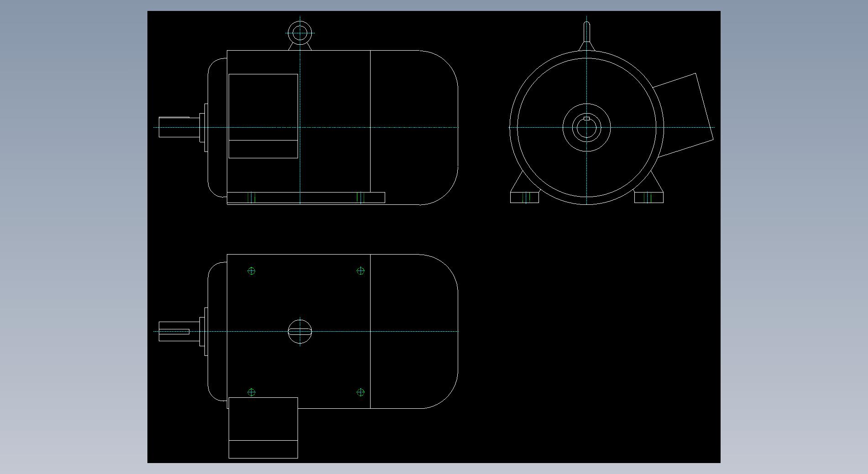The image size is (868, 474).
Task: Pick lower-left green mounting hole in top view
Action: (251, 392)
